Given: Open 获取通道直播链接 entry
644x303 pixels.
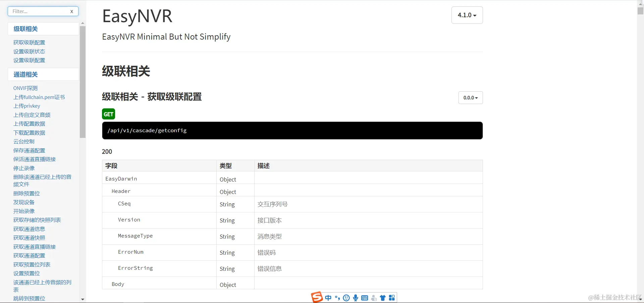Looking at the screenshot, I should coord(35,247).
